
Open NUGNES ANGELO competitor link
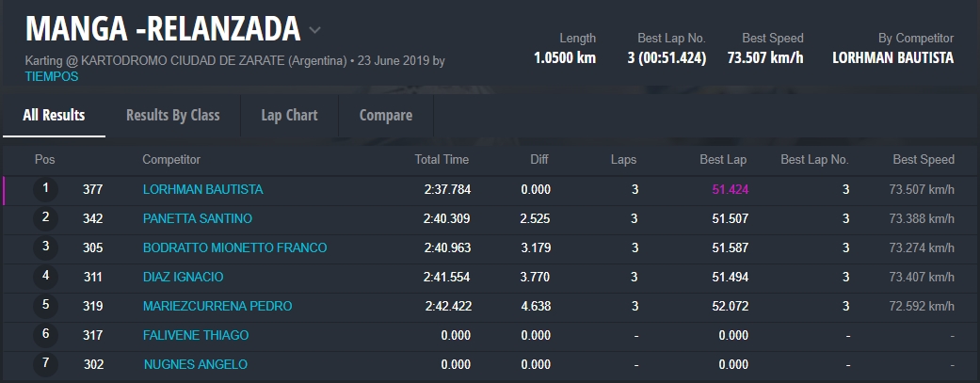click(195, 364)
